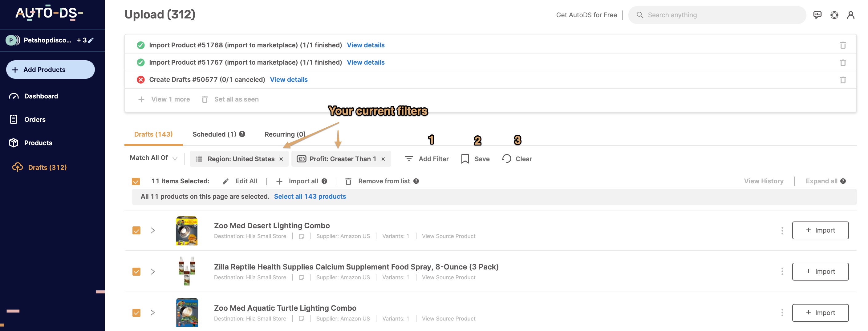Delete Import Product #51767 notification
This screenshot has height=331, width=868.
[x=842, y=62]
